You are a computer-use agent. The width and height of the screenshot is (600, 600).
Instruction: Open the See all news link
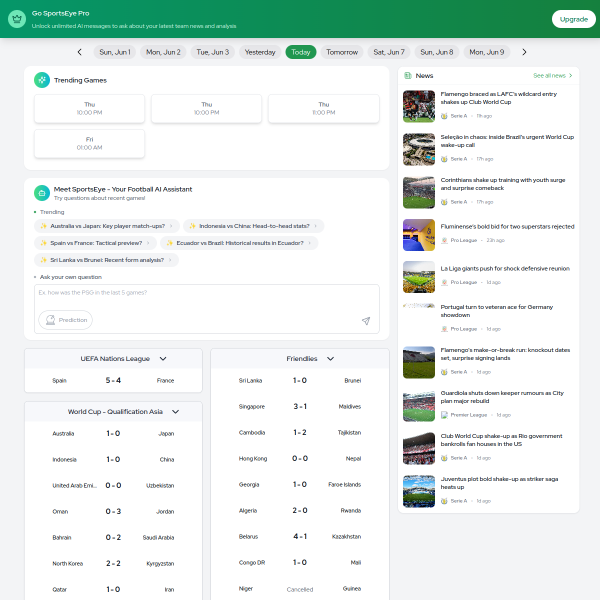[x=553, y=76]
